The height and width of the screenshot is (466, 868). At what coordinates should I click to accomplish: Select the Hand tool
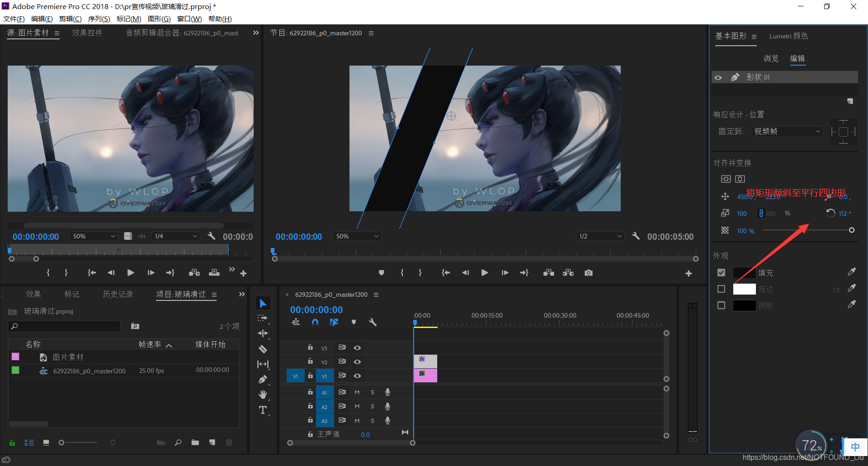[263, 395]
